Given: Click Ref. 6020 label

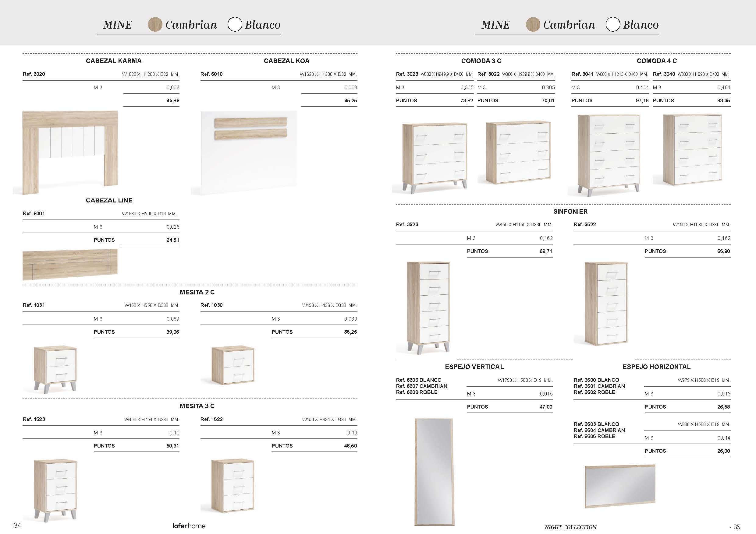Looking at the screenshot, I should coord(34,74).
